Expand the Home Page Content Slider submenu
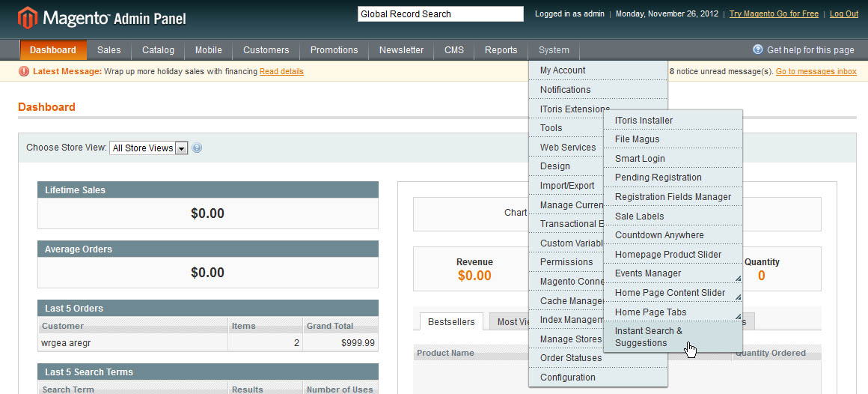This screenshot has width=868, height=394. [x=738, y=298]
